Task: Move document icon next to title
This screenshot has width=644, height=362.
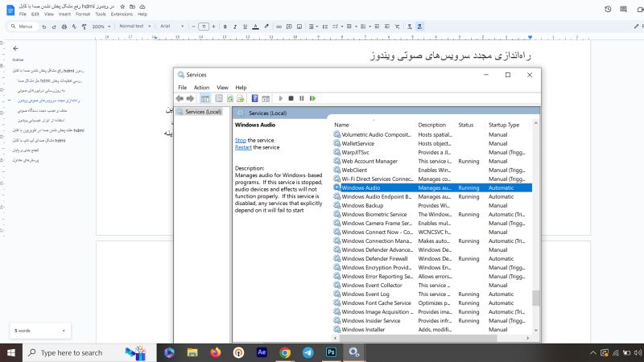Action: click(132, 7)
